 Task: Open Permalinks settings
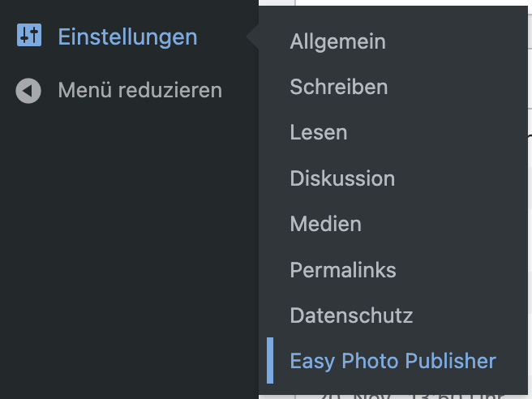coord(343,269)
